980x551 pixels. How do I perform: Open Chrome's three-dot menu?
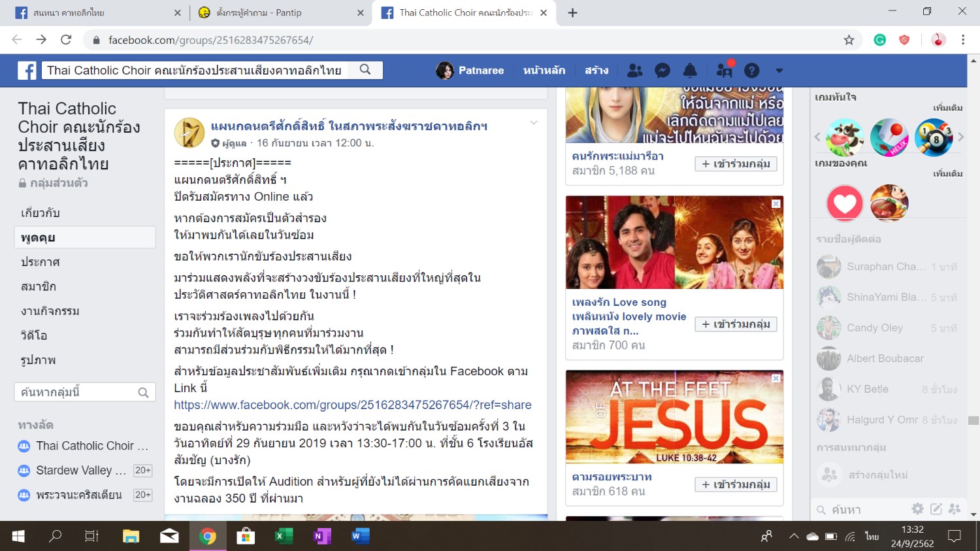click(963, 40)
